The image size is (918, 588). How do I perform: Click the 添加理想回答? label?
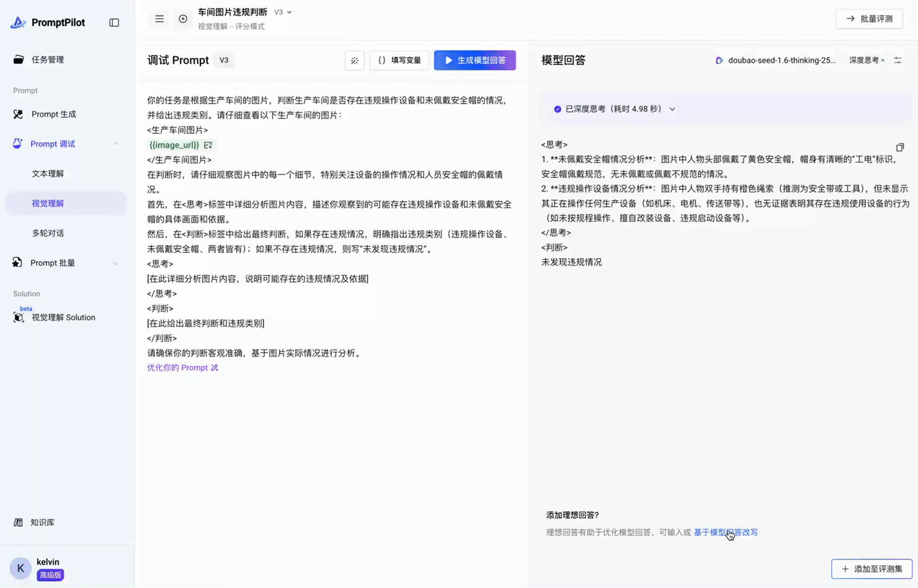pyautogui.click(x=573, y=515)
